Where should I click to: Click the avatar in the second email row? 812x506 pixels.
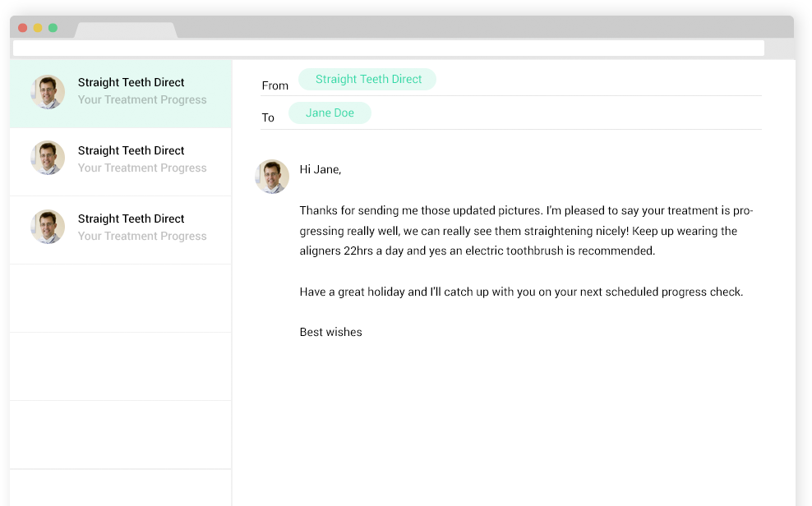pos(48,158)
